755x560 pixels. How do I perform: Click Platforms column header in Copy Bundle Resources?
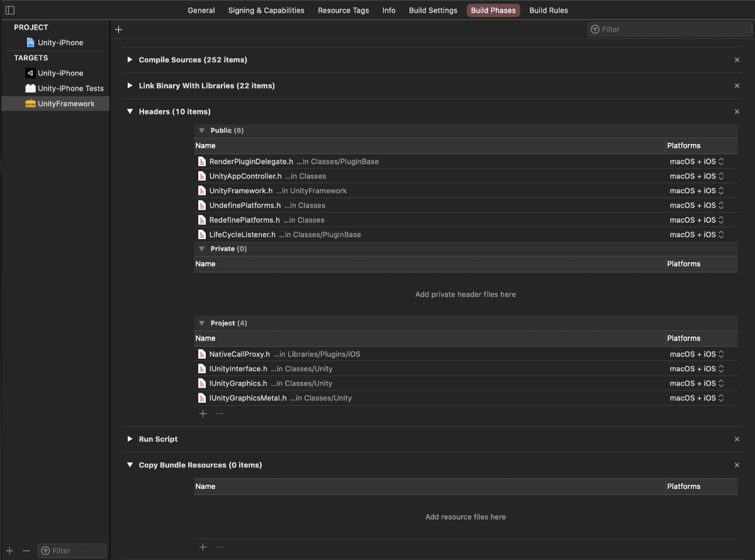pyautogui.click(x=684, y=486)
